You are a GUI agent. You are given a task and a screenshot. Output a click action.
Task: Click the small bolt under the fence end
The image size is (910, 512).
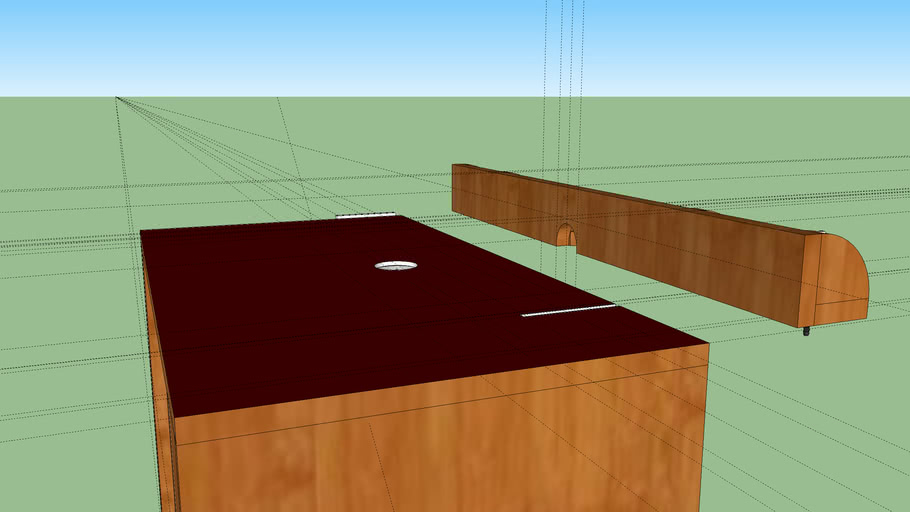[806, 329]
